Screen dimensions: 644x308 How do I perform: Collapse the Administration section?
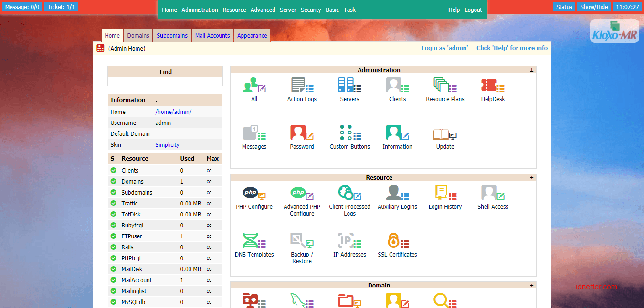(531, 70)
